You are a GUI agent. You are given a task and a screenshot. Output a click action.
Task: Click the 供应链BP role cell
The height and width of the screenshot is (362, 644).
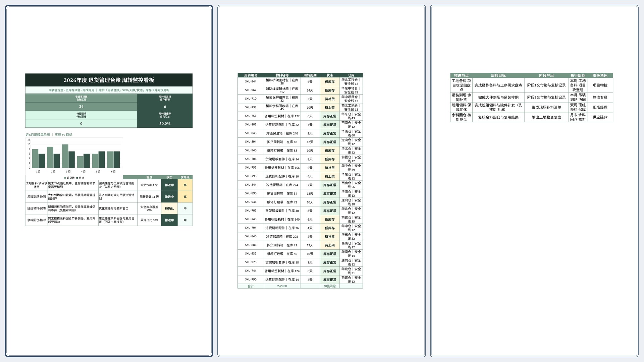[x=600, y=117]
